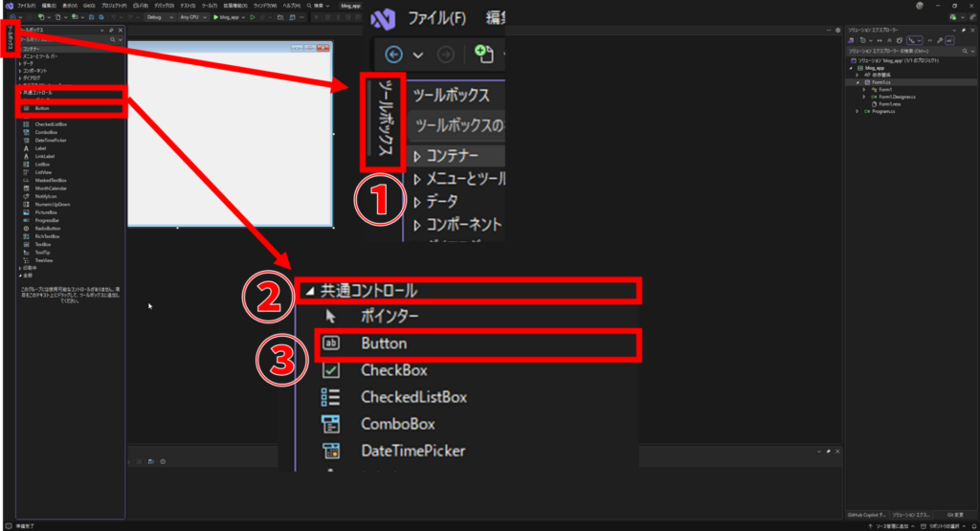Screen dimensions: 980x531
Task: Pick the PictureBox control
Action: (46, 212)
